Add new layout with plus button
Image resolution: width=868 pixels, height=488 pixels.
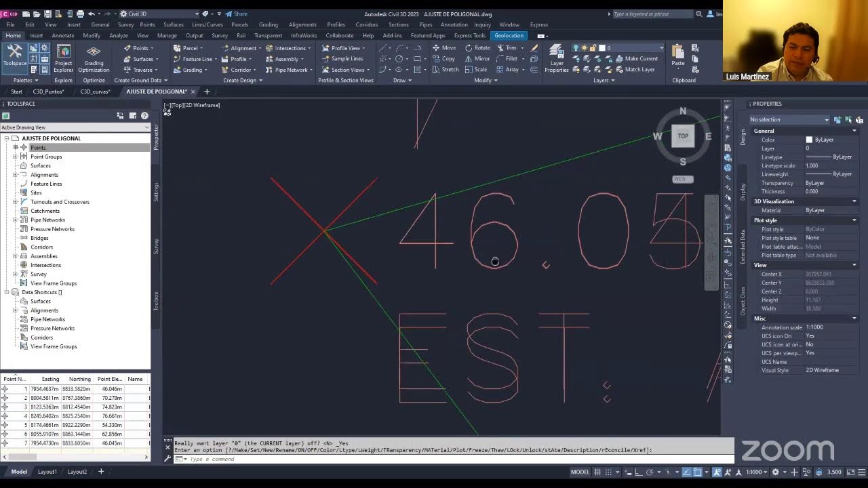pyautogui.click(x=101, y=472)
